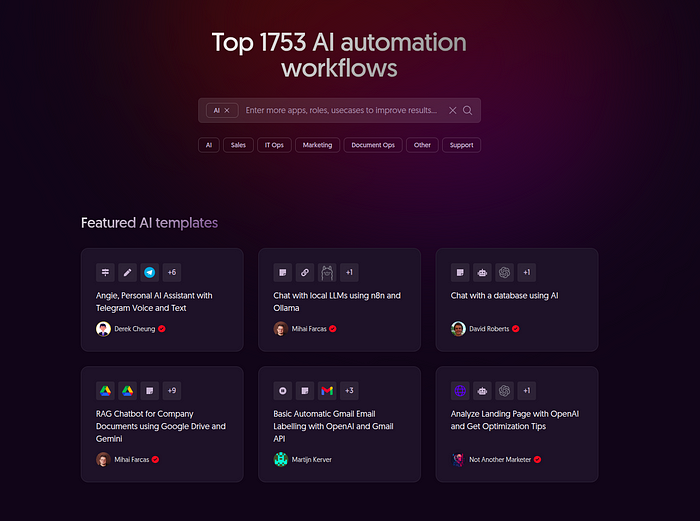Open 'Chat with local LLMs using n8n and Ollama'
The height and width of the screenshot is (521, 700).
337,302
